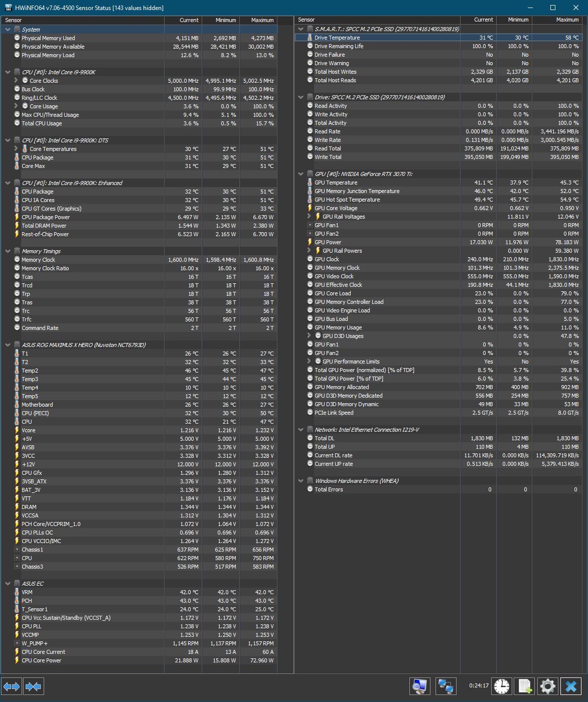Viewport: 588px width, 702px height.
Task: Click the lightning icon beside Vcore
Action: point(17,430)
